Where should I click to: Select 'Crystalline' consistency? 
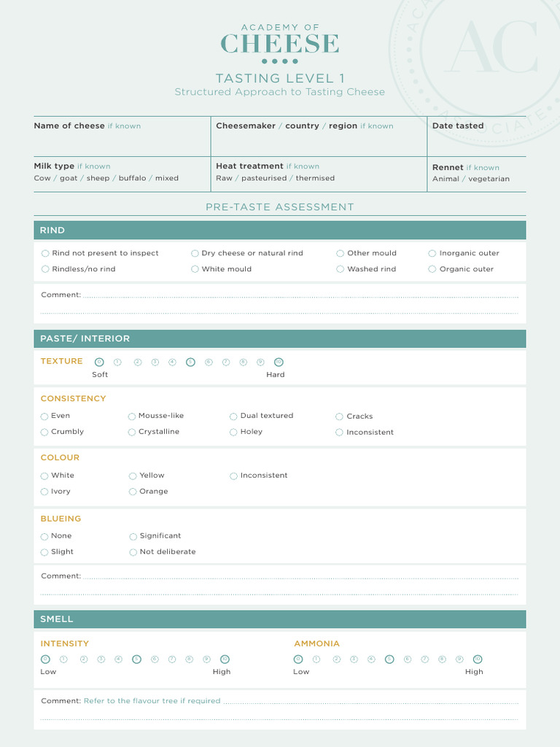[x=132, y=432]
